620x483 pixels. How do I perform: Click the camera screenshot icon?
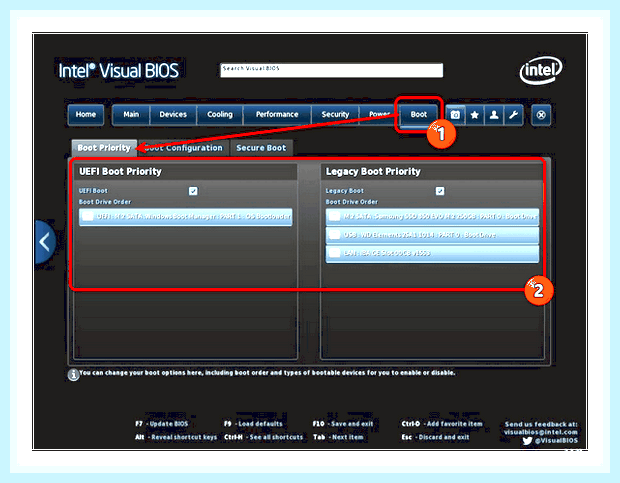455,115
